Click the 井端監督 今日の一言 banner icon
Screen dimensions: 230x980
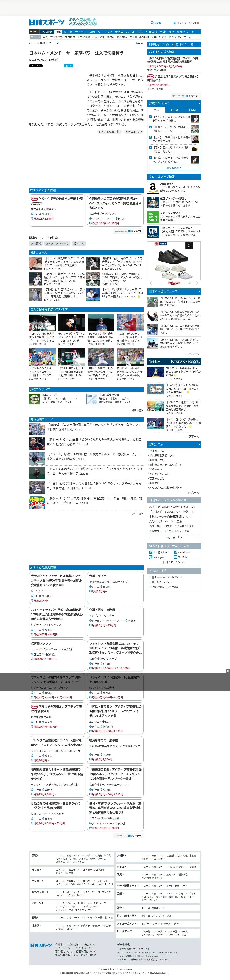click(x=37, y=503)
